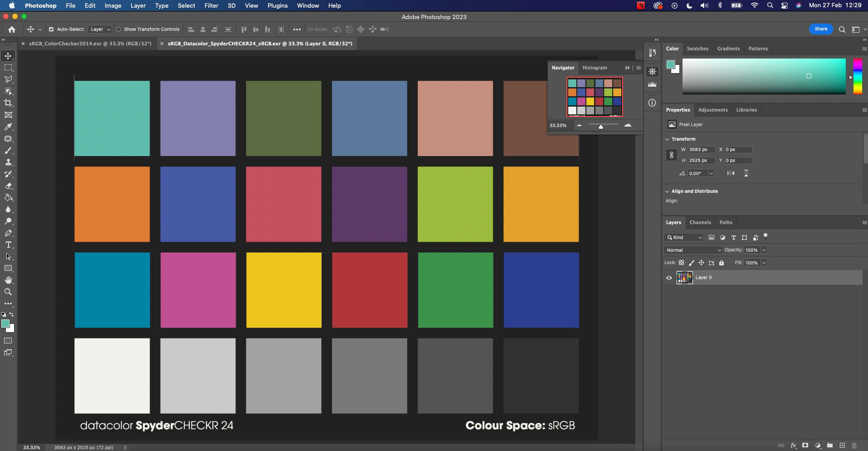Open the layer Kind filter dropdown

684,237
